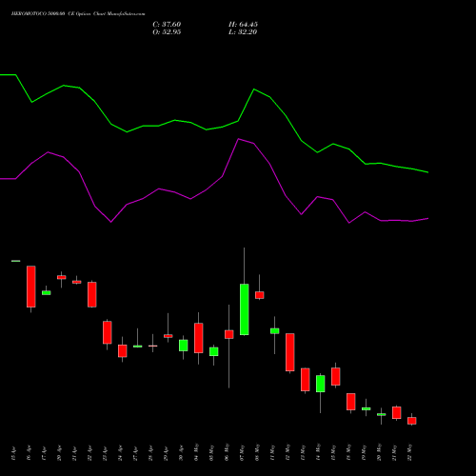Select the red candlestick above 13 May
This screenshot has width=476, height=476.
(306, 380)
